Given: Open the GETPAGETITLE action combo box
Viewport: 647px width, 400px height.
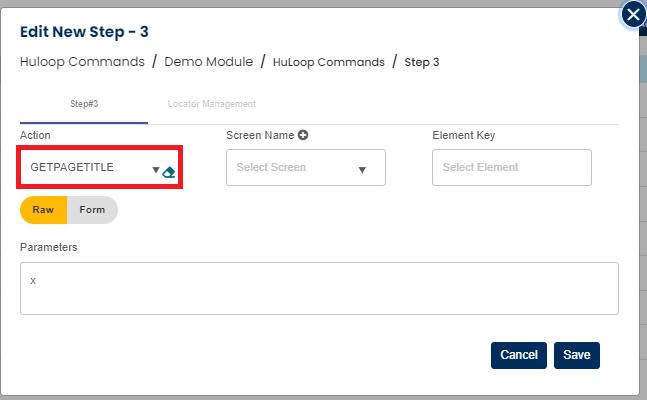Looking at the screenshot, I should 85,168.
